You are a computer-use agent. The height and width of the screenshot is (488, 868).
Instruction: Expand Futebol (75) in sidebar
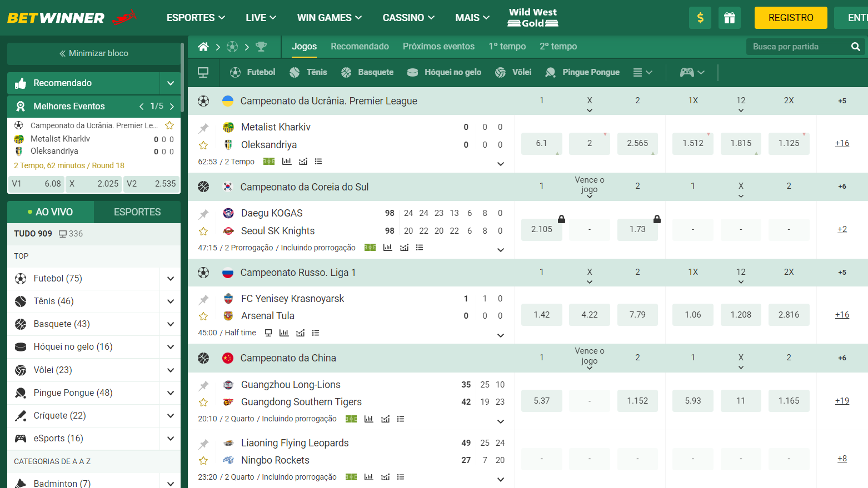tap(171, 279)
